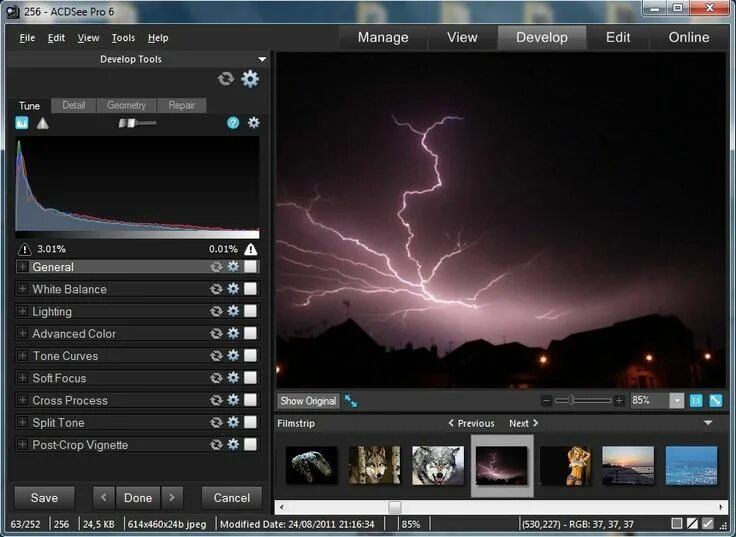Click the filmstrip horizontal scrollbar thumb
The height and width of the screenshot is (537, 736).
tap(395, 507)
